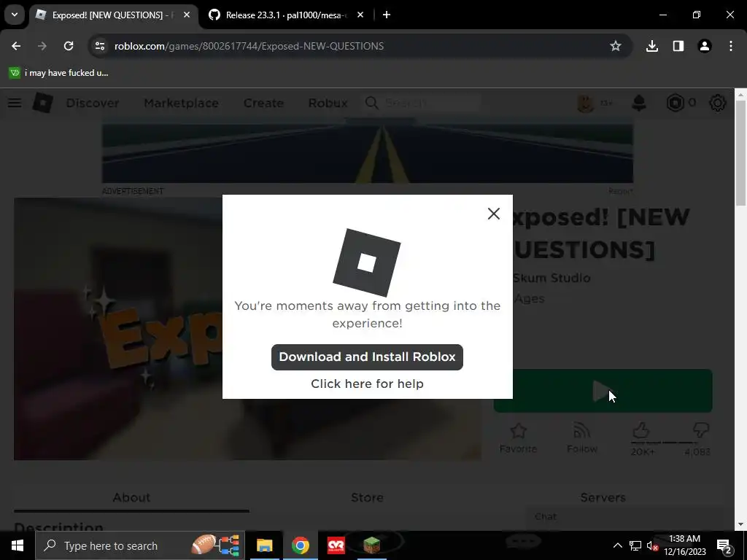
Task: Open Chrome downloads
Action: tap(651, 46)
